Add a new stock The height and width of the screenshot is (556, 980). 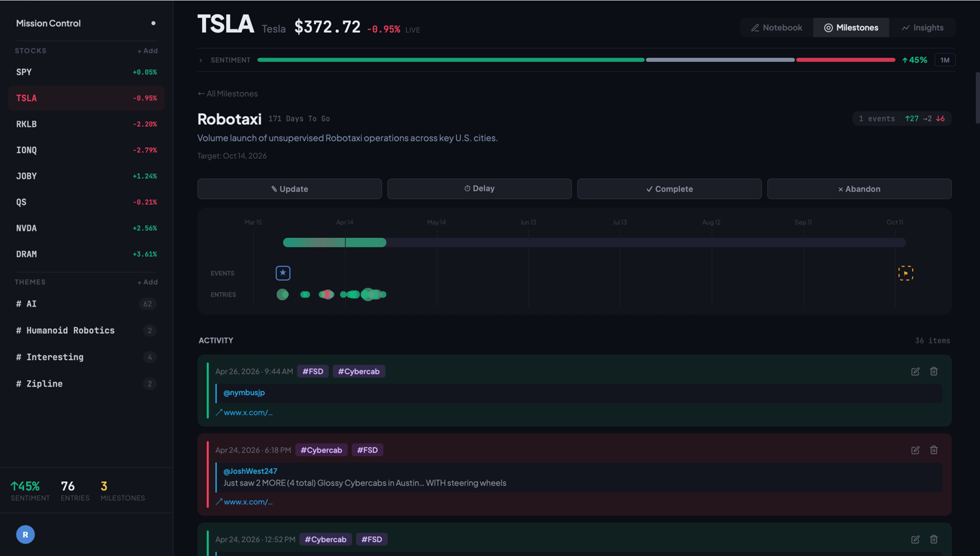click(x=147, y=51)
